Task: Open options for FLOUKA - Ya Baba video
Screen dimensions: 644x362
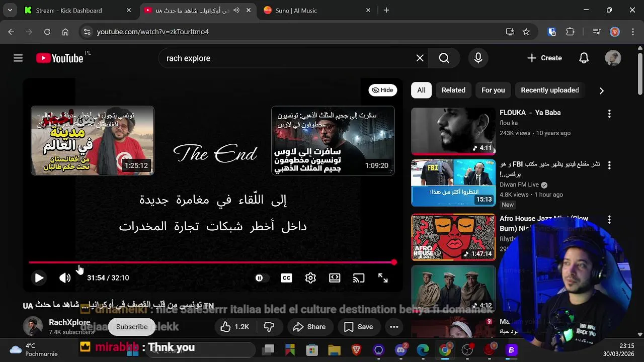Action: pyautogui.click(x=609, y=114)
